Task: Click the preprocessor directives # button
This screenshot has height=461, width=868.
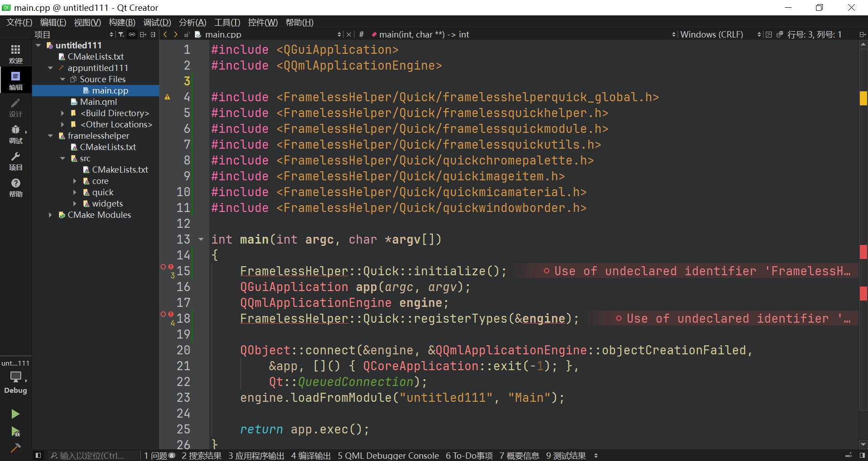Action: tap(361, 34)
